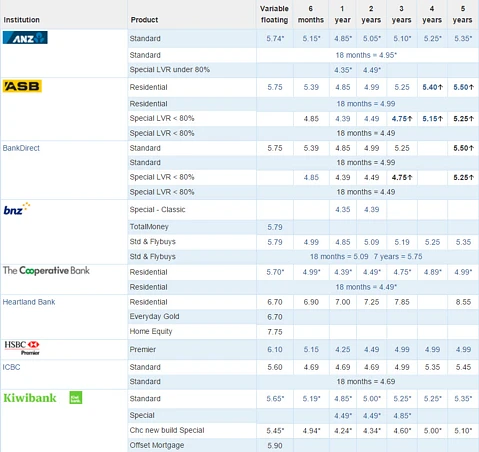Open the BankDirect institution link

[x=21, y=148]
